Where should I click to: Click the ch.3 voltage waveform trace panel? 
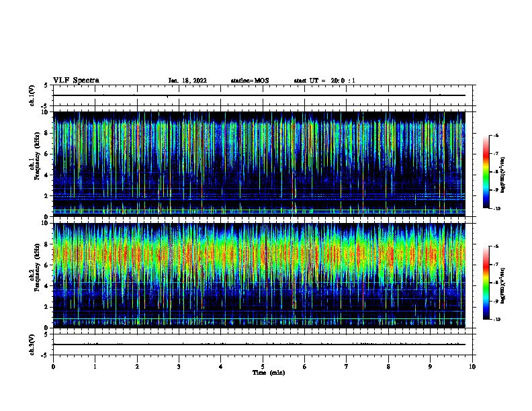coord(263,345)
